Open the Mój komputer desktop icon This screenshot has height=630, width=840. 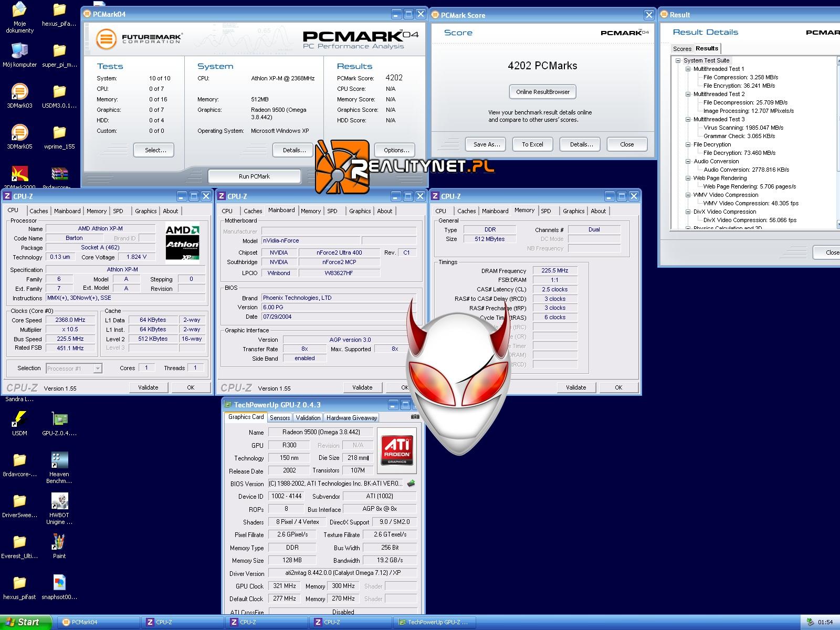click(x=19, y=55)
